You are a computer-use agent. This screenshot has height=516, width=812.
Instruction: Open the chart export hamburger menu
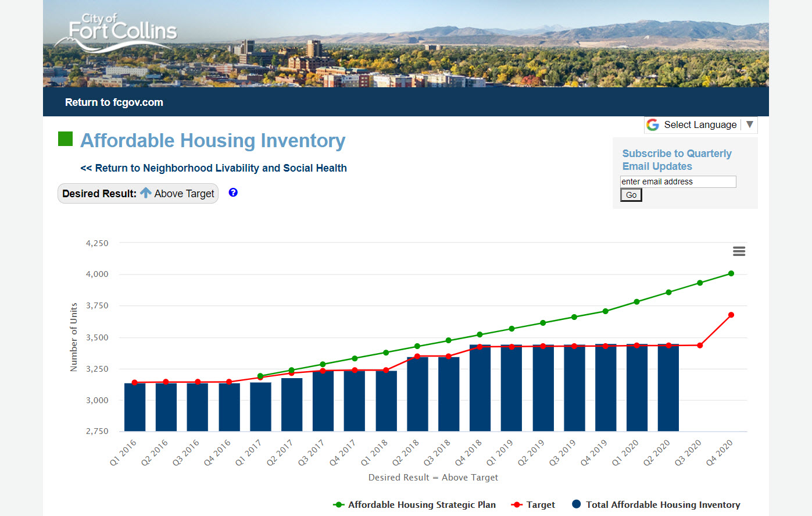coord(739,251)
